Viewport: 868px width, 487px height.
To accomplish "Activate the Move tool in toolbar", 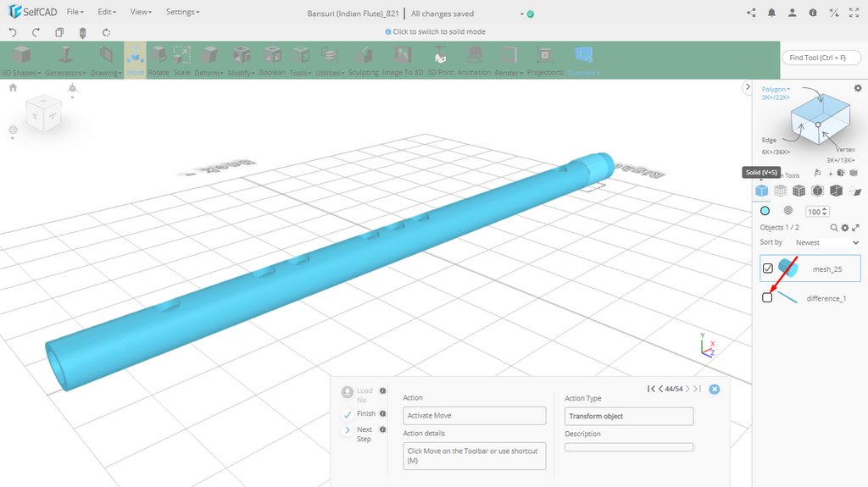I will [x=135, y=58].
